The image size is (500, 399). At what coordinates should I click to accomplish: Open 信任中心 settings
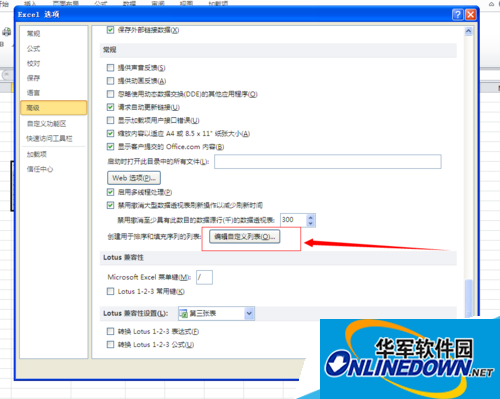pos(40,169)
